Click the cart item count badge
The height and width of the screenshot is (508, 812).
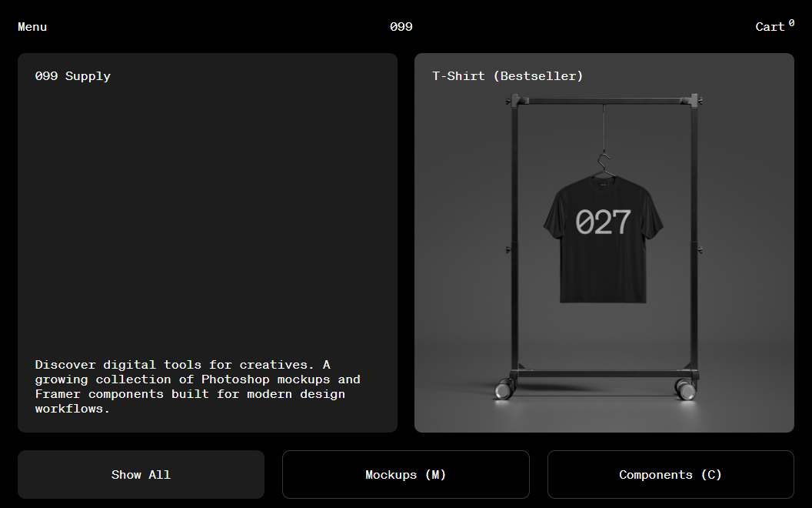pyautogui.click(x=791, y=23)
